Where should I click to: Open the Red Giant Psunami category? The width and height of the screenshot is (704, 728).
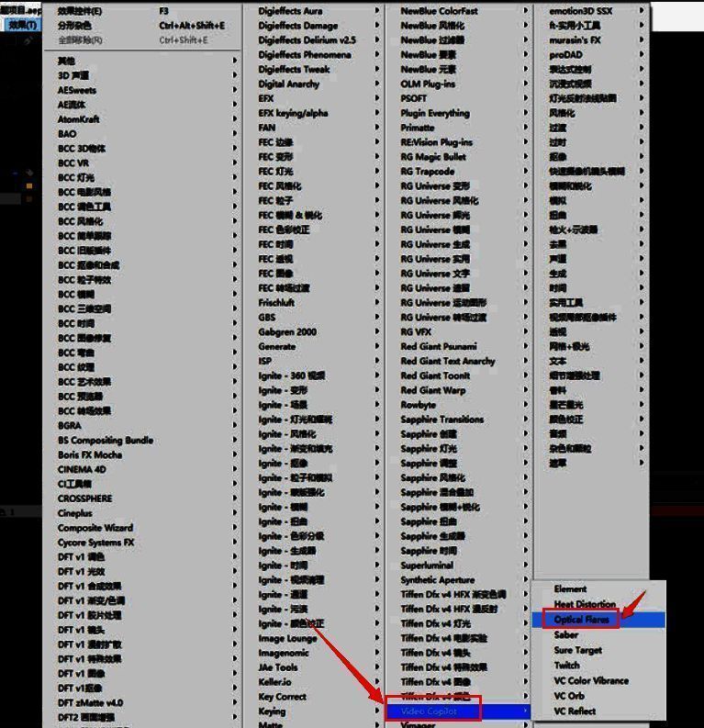[439, 347]
